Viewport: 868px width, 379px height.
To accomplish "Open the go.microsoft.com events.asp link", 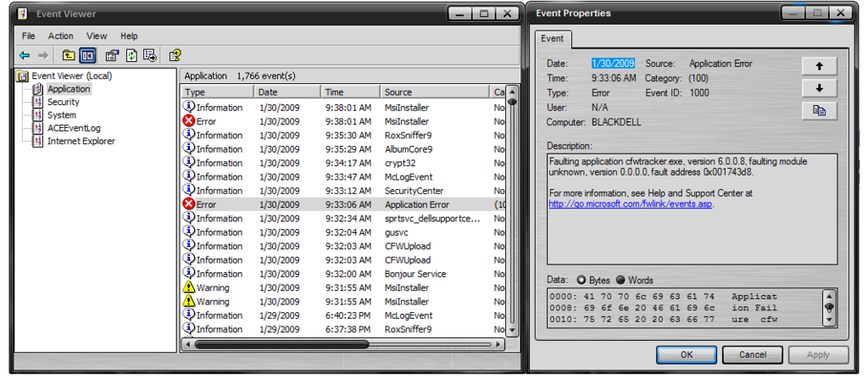I will point(631,203).
